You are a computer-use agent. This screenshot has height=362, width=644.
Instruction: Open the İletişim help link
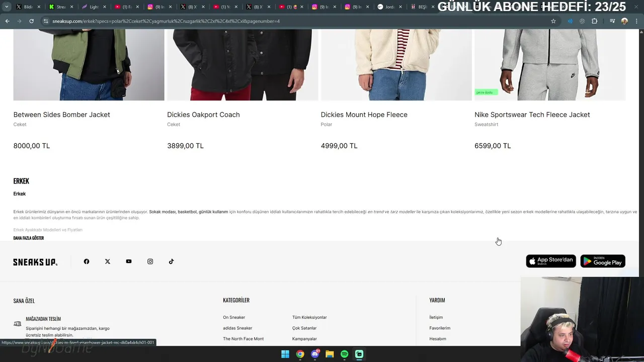point(436,317)
